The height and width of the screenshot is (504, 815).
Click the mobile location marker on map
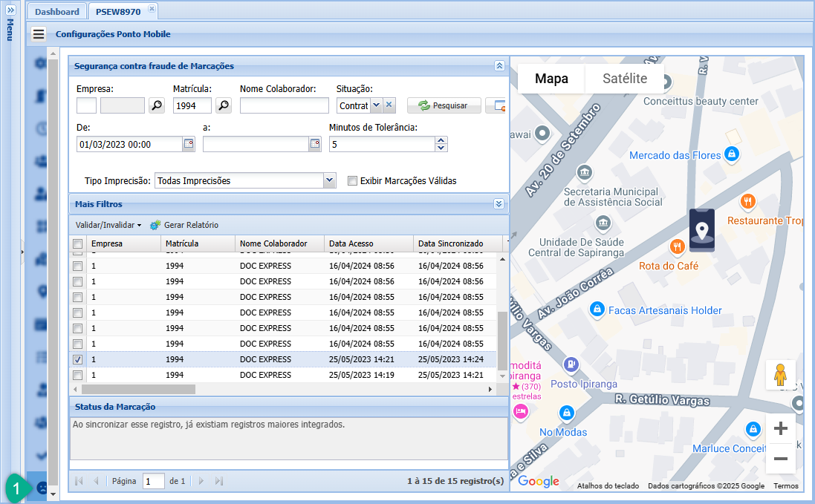pos(702,230)
